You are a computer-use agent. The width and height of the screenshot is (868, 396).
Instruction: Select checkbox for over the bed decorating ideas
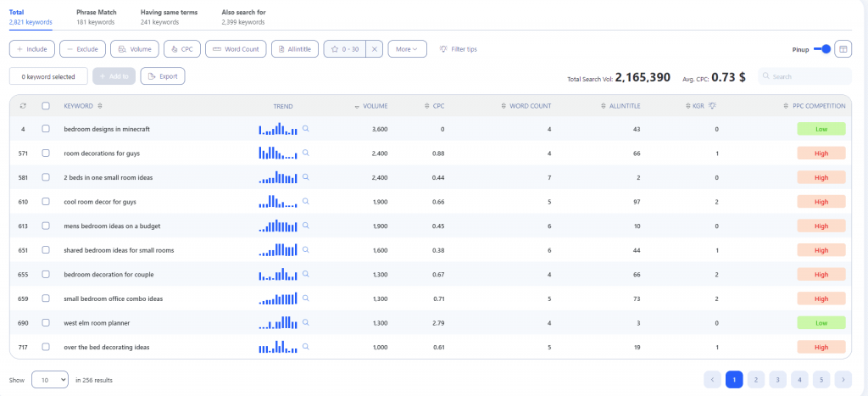(x=46, y=347)
